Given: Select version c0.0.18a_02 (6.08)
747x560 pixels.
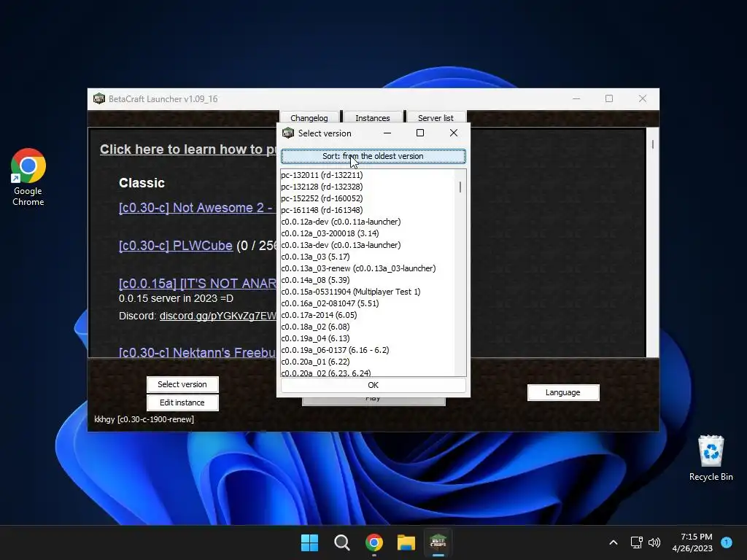Looking at the screenshot, I should 368,327.
